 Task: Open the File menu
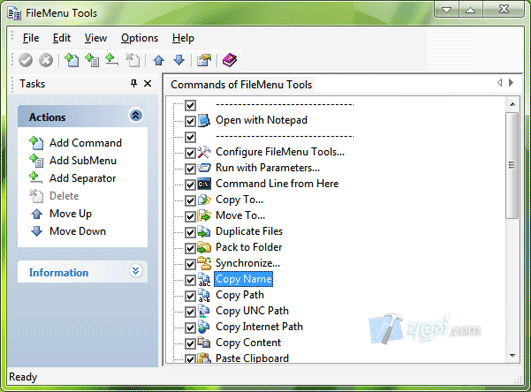pyautogui.click(x=31, y=38)
